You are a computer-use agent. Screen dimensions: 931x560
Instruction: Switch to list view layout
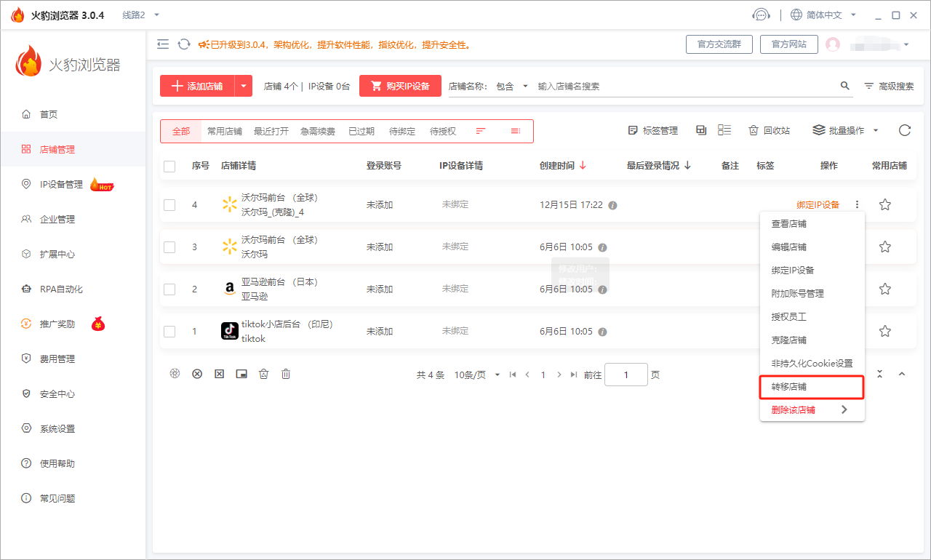click(x=724, y=129)
